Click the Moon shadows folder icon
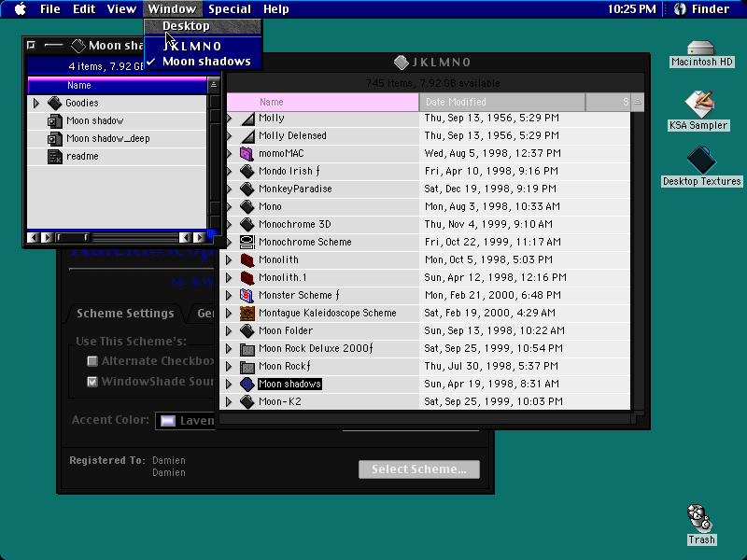Viewport: 747px width, 560px height. coord(247,384)
